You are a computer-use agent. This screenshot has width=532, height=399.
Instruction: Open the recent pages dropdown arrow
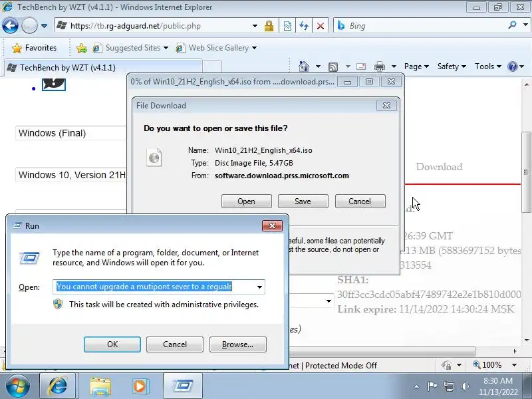coord(44,26)
